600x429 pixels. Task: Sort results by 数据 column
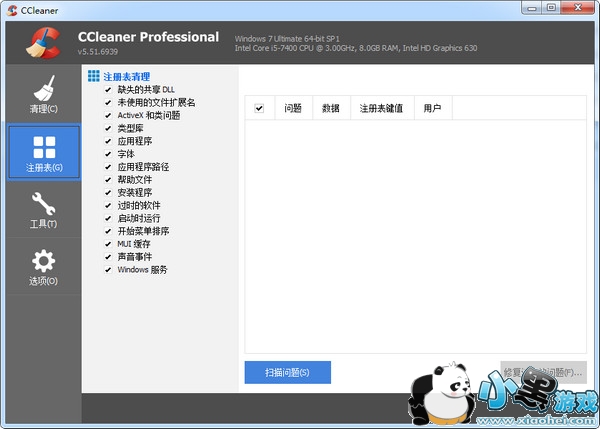click(331, 108)
